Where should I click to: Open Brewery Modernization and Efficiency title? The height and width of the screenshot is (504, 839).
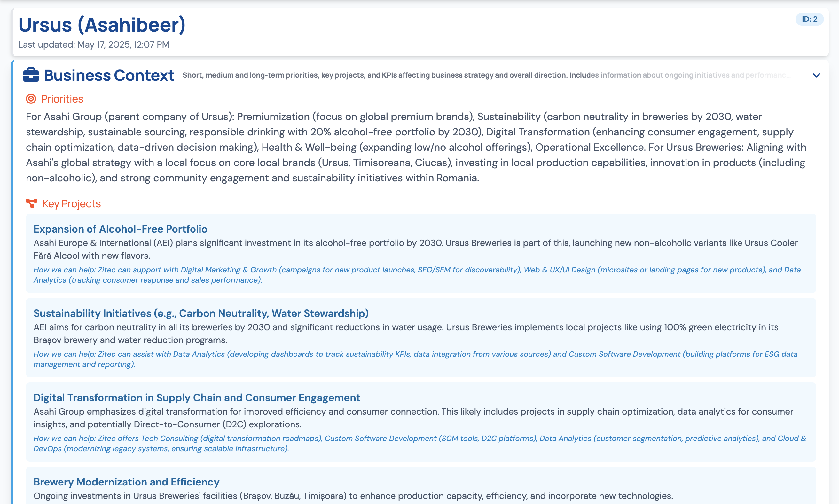coord(127,482)
